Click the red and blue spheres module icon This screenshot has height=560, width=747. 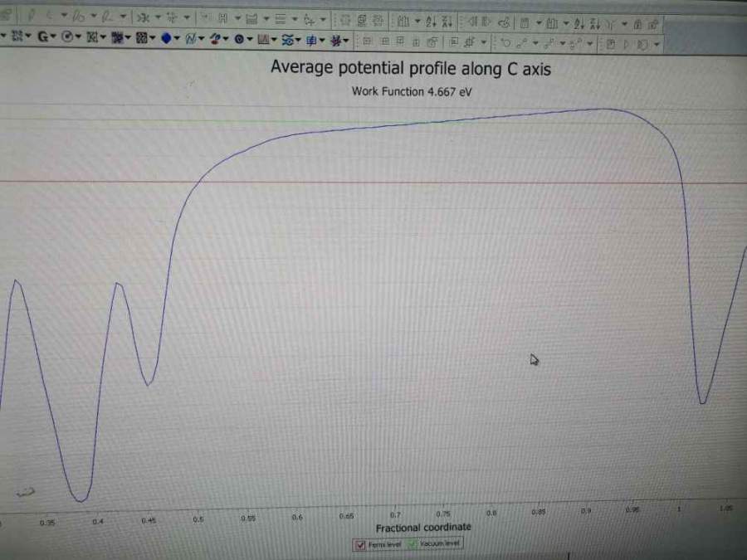(215, 39)
